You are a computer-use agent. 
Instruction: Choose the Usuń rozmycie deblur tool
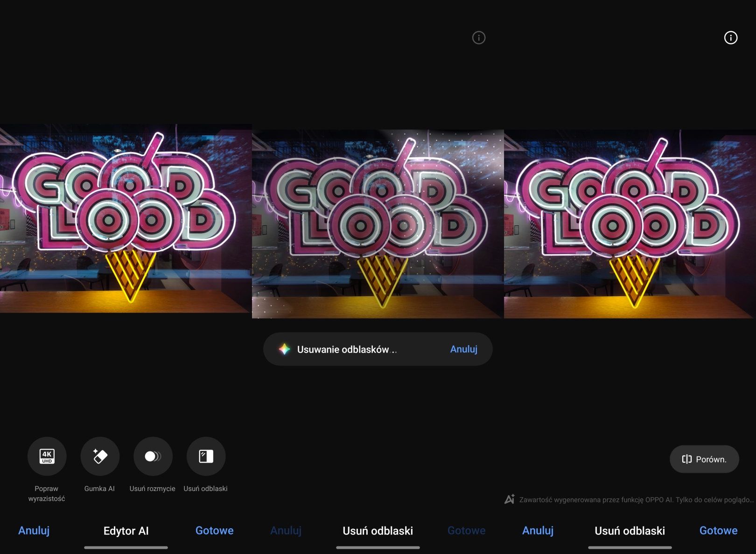(x=153, y=456)
